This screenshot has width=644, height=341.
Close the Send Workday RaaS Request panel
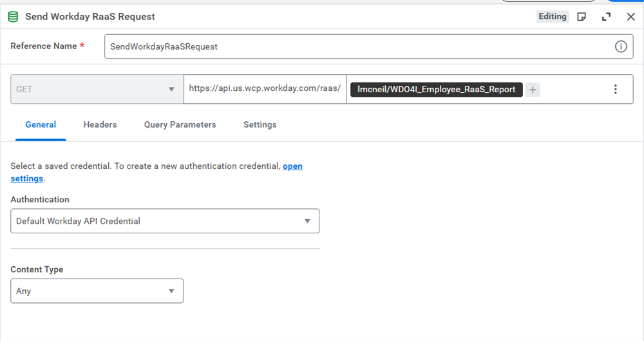(x=631, y=17)
